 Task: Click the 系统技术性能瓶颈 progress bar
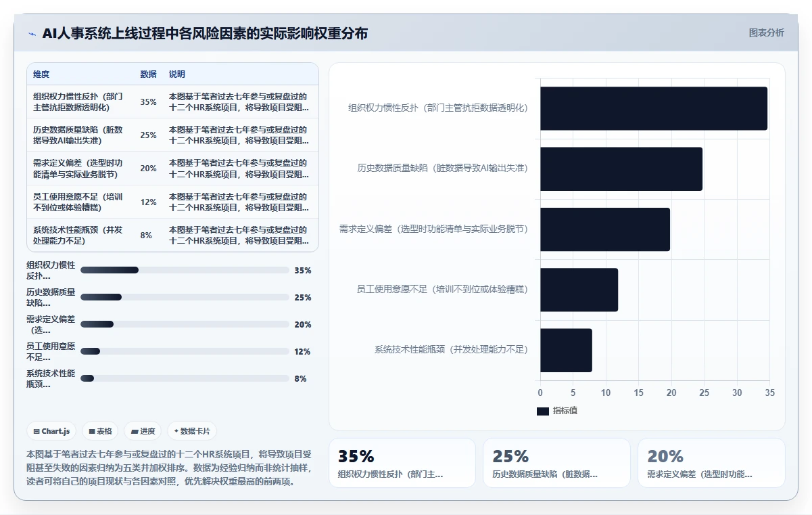185,378
